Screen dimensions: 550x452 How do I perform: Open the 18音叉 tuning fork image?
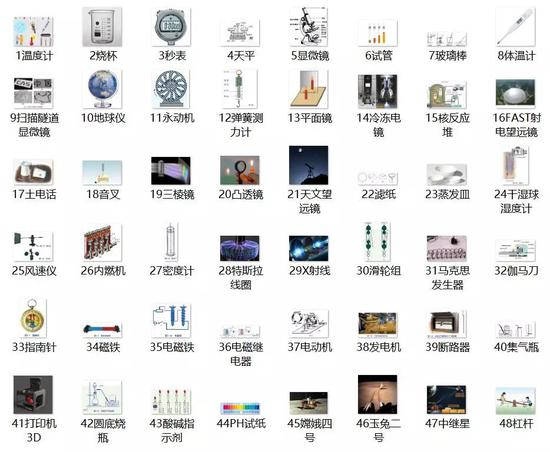102,173
